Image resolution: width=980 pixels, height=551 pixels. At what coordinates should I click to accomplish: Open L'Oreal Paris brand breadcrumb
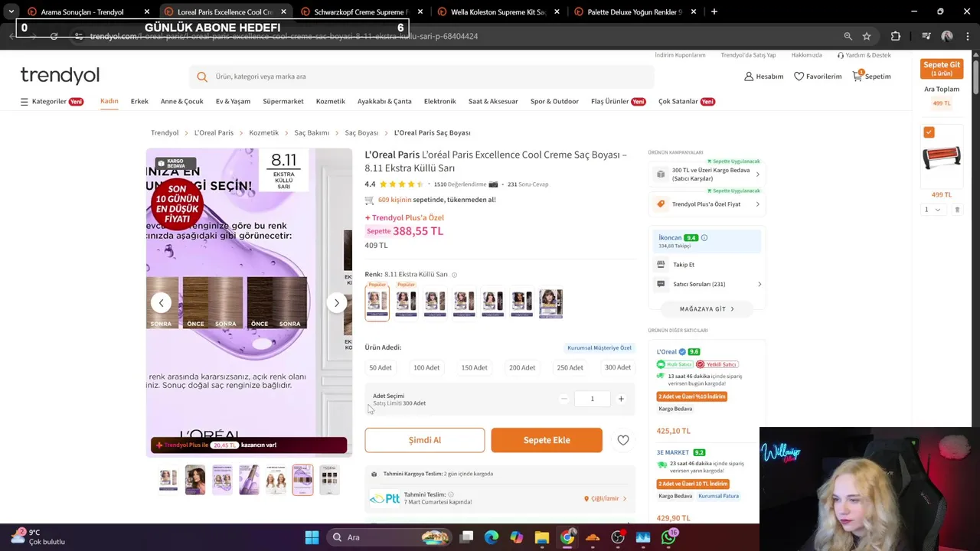[214, 133]
